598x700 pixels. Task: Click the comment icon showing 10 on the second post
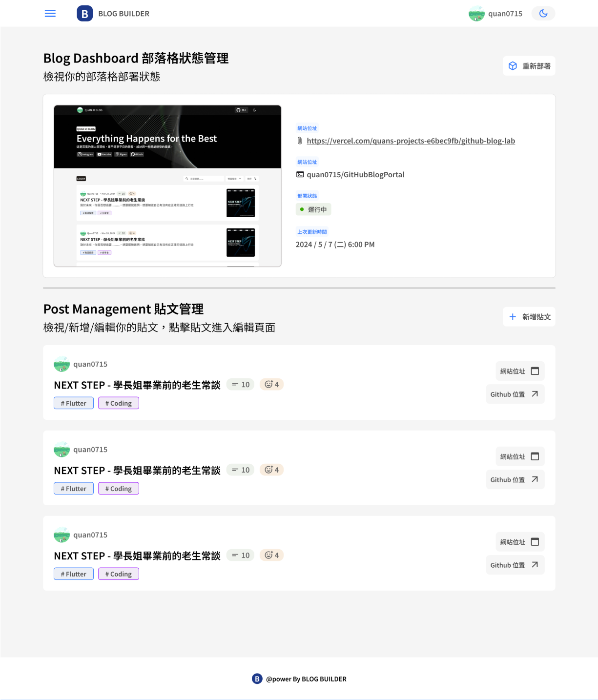235,470
